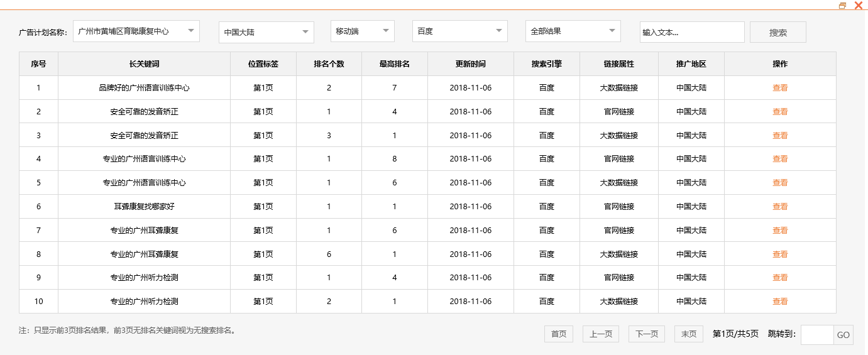The width and height of the screenshot is (868, 355).
Task: View details of row 10 via 查看
Action: (780, 302)
